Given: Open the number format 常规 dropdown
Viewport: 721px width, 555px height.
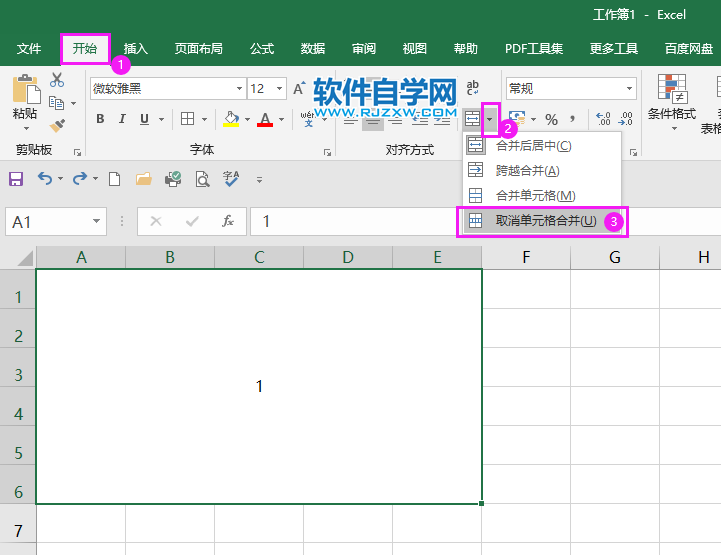Looking at the screenshot, I should coord(629,88).
